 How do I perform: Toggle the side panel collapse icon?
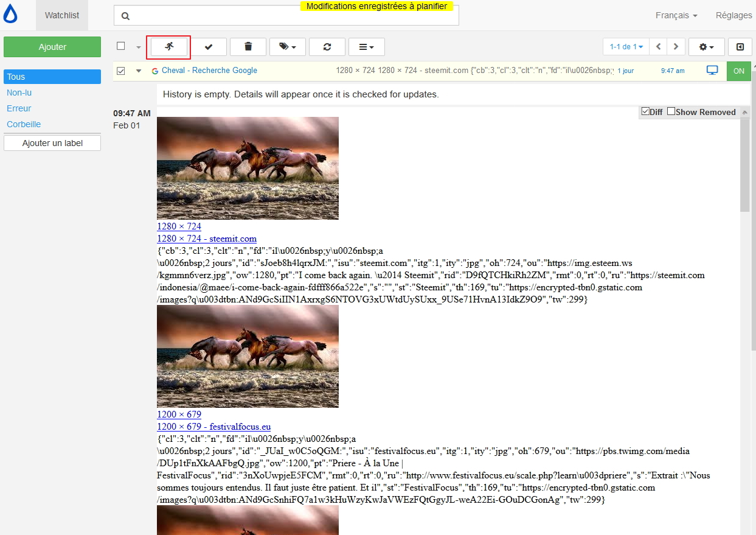click(x=740, y=47)
